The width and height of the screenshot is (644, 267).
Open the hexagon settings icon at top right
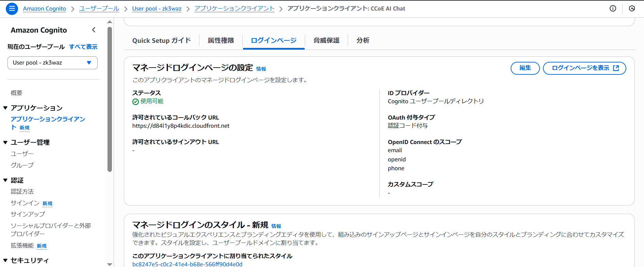click(x=632, y=8)
